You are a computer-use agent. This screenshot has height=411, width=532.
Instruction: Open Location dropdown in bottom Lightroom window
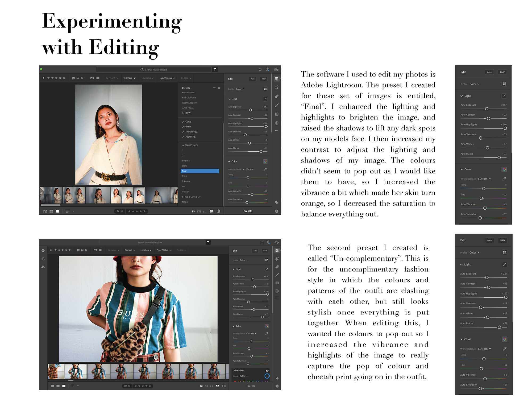click(146, 250)
